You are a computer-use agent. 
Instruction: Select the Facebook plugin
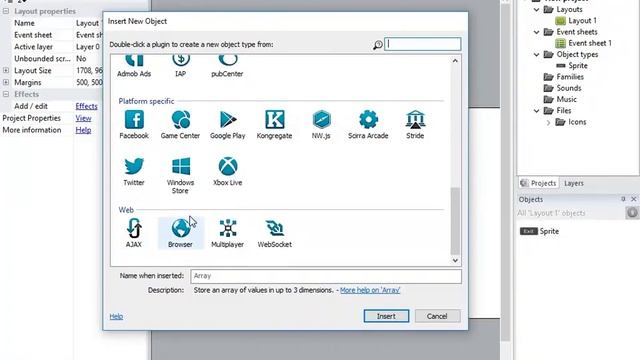pyautogui.click(x=134, y=125)
